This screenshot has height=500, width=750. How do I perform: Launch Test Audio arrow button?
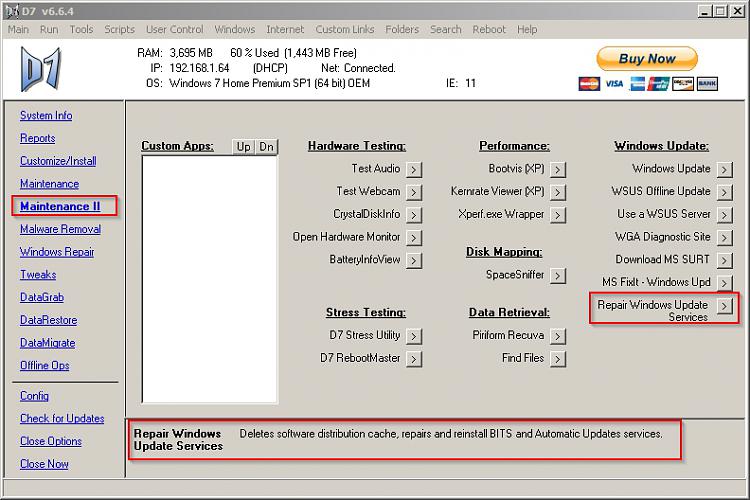(x=414, y=169)
